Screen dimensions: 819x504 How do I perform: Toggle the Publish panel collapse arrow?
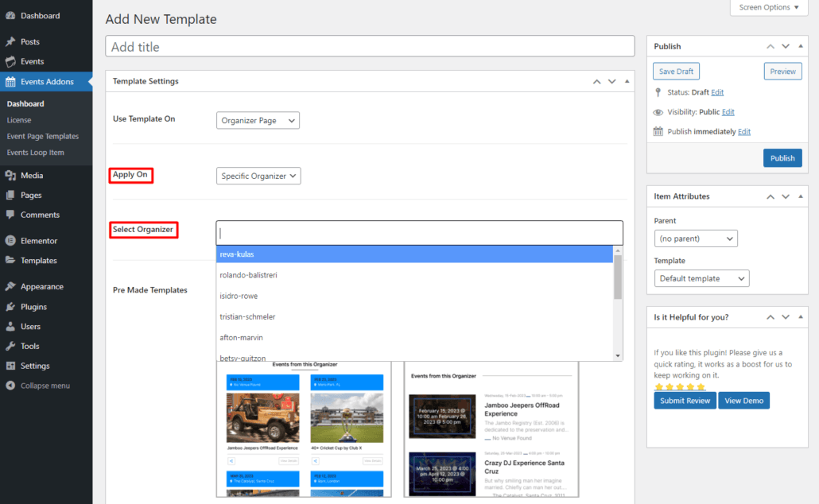(801, 47)
